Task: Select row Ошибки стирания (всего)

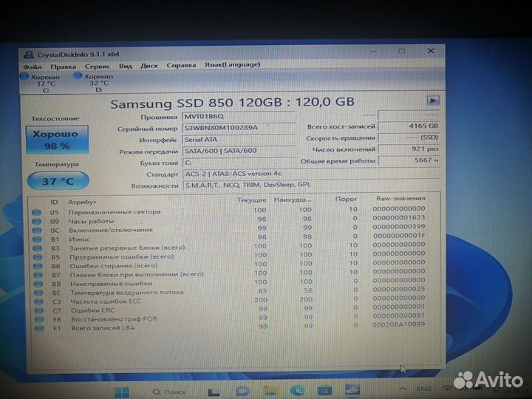Action: (x=230, y=264)
